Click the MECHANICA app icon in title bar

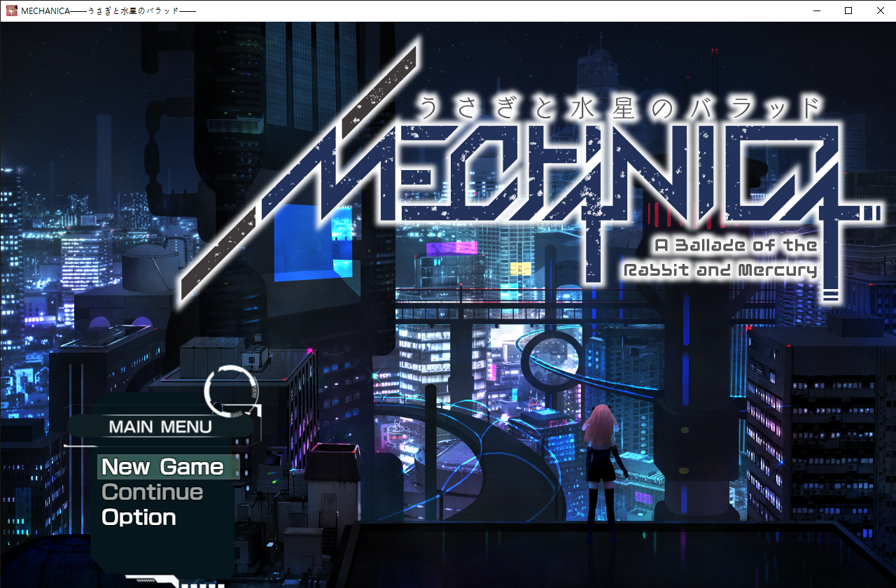pyautogui.click(x=11, y=10)
